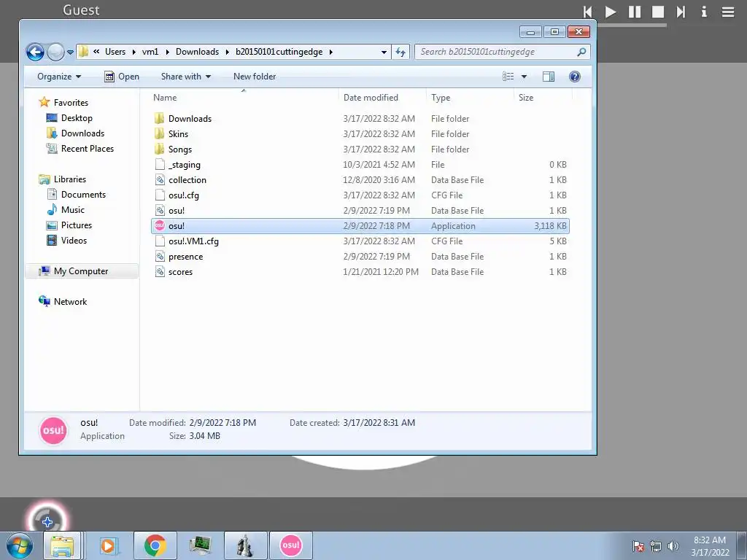Viewport: 747px width, 560px height.
Task: Select My Computer in navigation pane
Action: coord(80,271)
